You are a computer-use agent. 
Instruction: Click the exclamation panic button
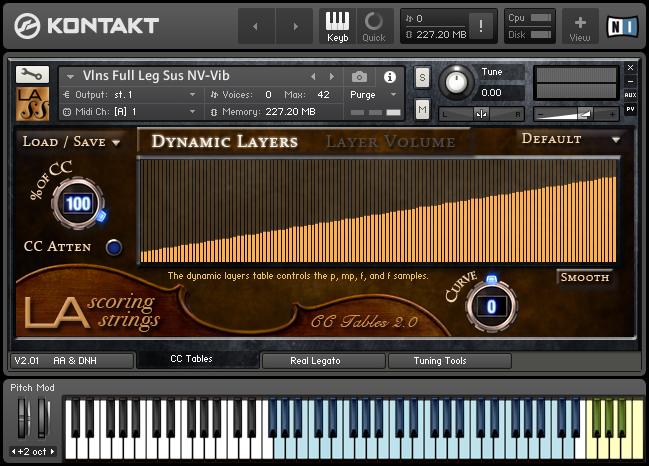[481, 26]
